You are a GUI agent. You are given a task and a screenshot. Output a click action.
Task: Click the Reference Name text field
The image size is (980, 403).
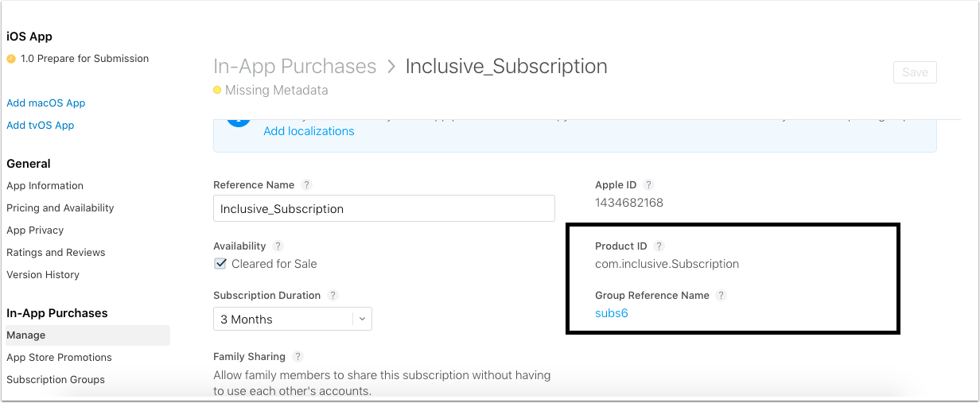[x=384, y=208]
